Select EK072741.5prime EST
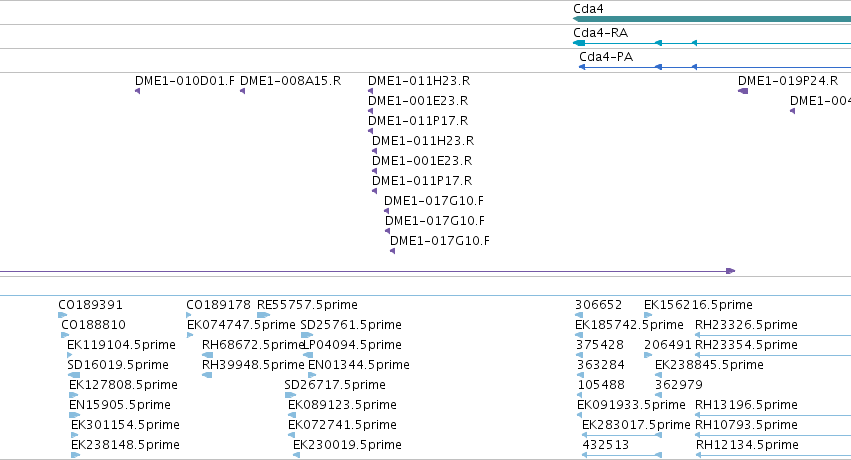The image size is (851, 460). [x=342, y=425]
